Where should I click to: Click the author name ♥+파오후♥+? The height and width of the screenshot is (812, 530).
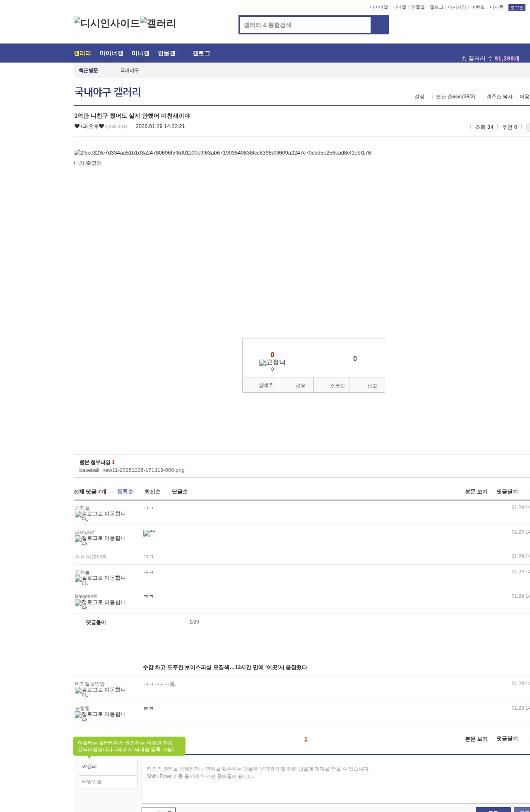[x=91, y=126]
